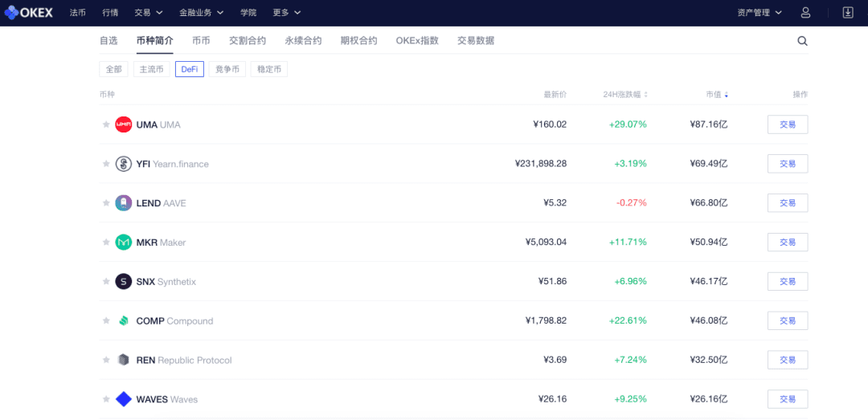Viewport: 868px width, 420px height.
Task: Favorite UMA with the star
Action: click(106, 124)
